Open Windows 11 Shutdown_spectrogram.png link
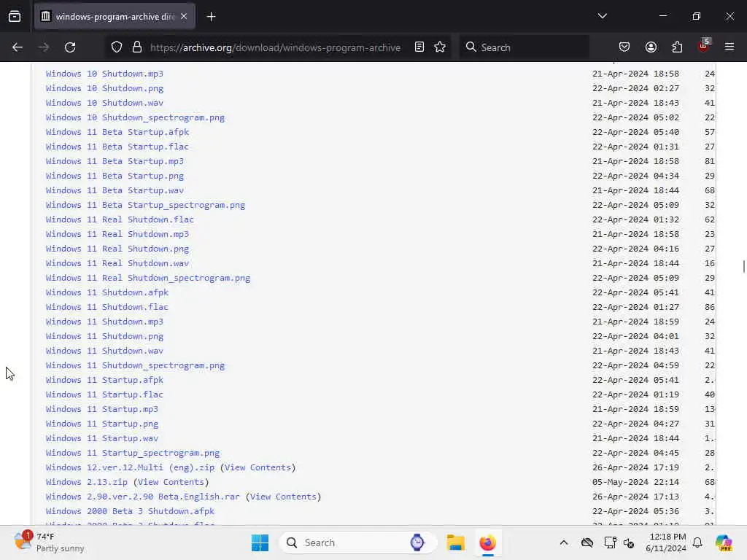This screenshot has width=747, height=560. coord(135,366)
